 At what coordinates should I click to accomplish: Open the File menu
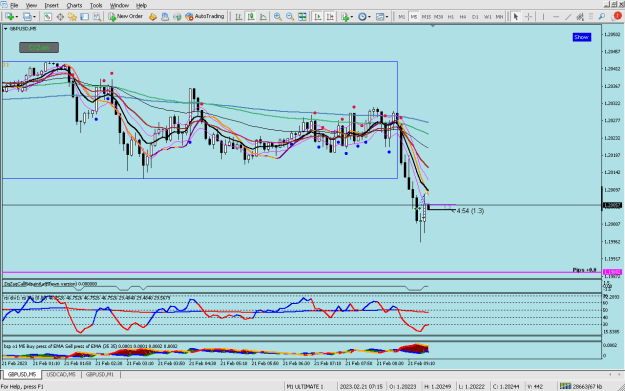[x=14, y=5]
